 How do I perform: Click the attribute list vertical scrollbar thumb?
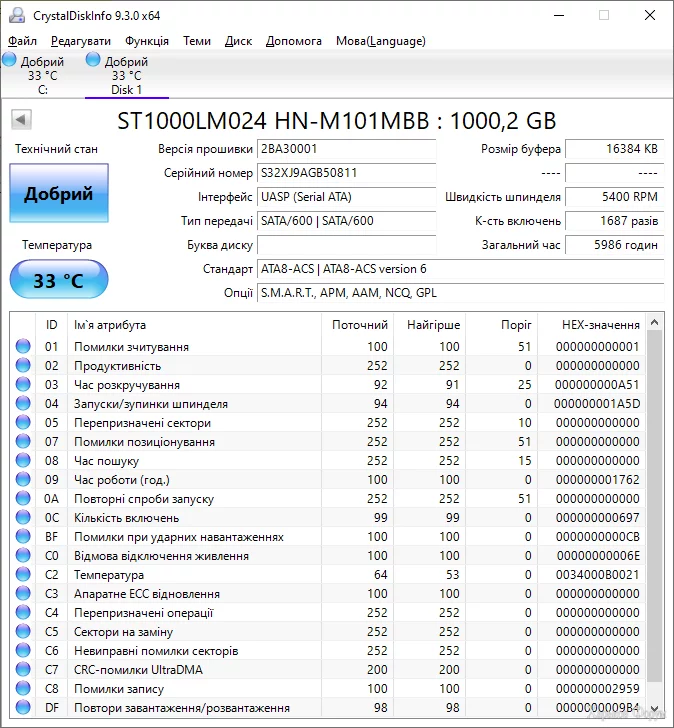655,507
